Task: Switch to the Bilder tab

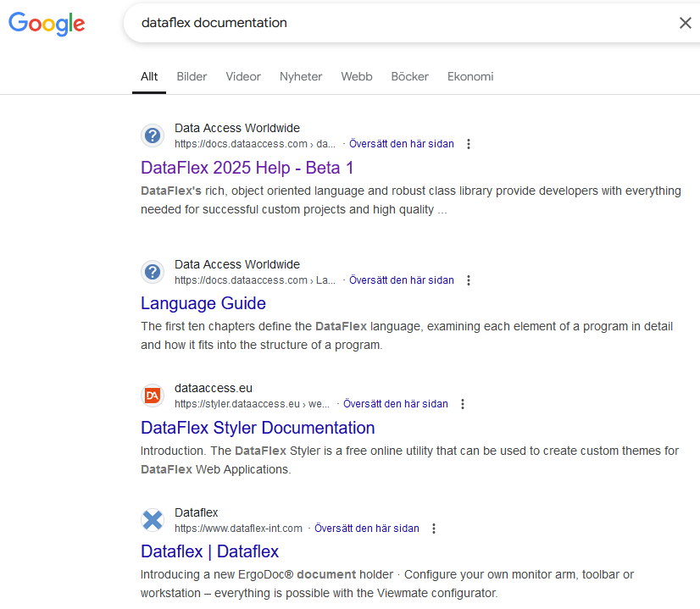Action: [x=192, y=77]
